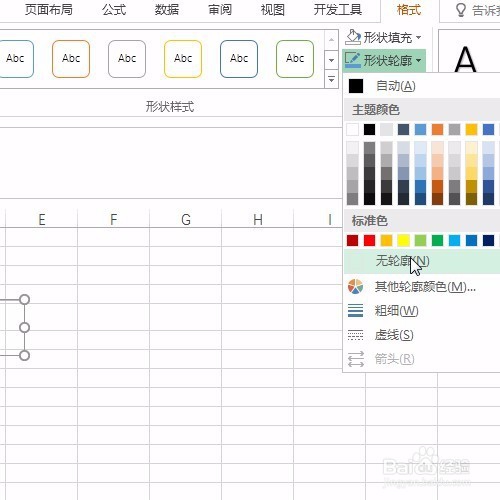Switch to the 审阅 tab
The image size is (500, 500).
coord(220,10)
